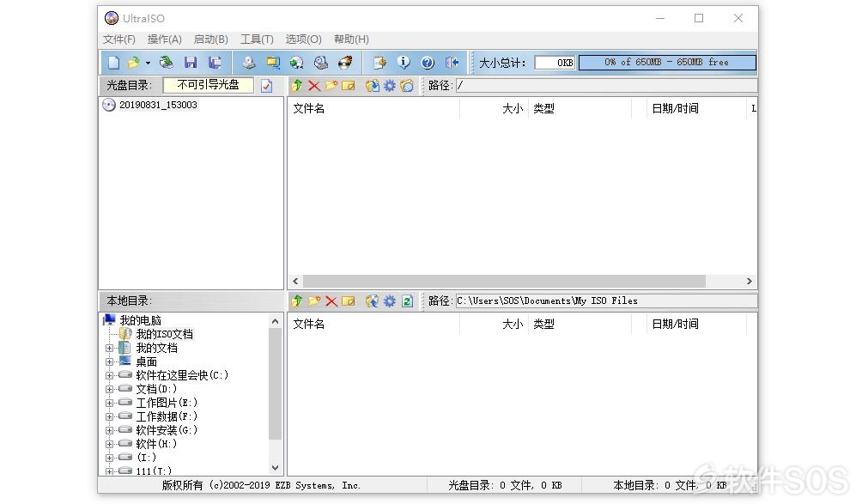The width and height of the screenshot is (862, 504).
Task: Click the red X delete icon in disc toolbar
Action: point(314,85)
